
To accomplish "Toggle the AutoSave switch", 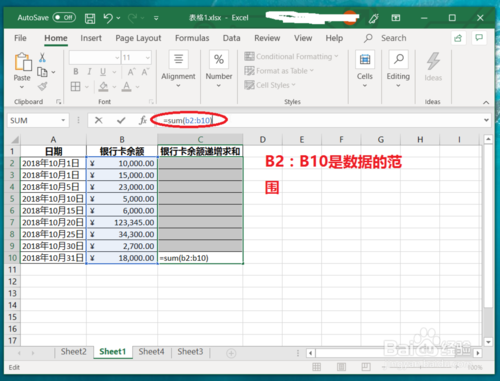I will 64,18.
